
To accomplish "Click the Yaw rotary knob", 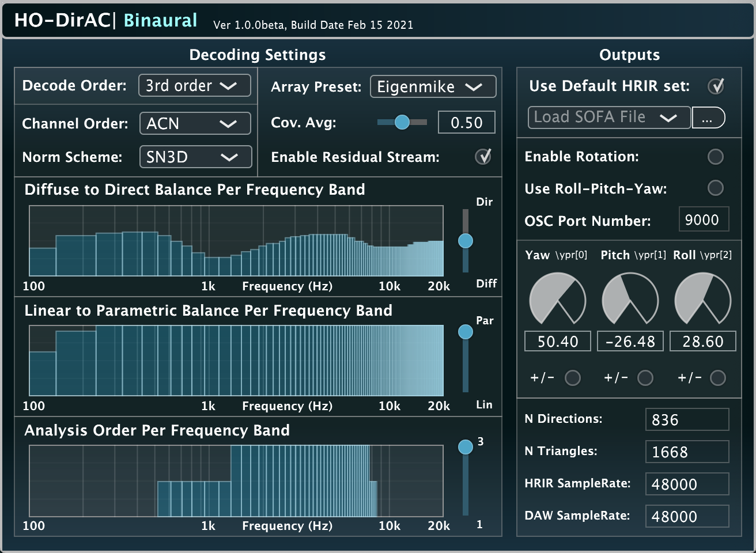I will (557, 301).
